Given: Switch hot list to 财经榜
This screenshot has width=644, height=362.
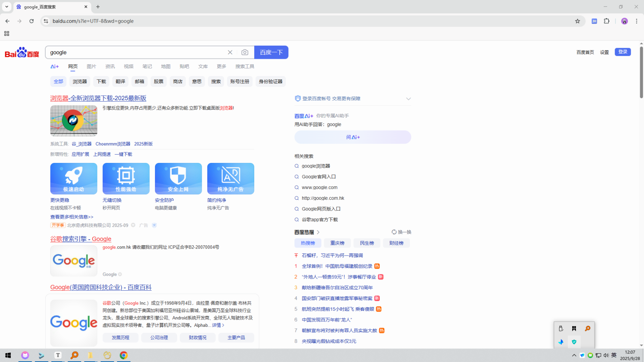Looking at the screenshot, I should click(396, 243).
